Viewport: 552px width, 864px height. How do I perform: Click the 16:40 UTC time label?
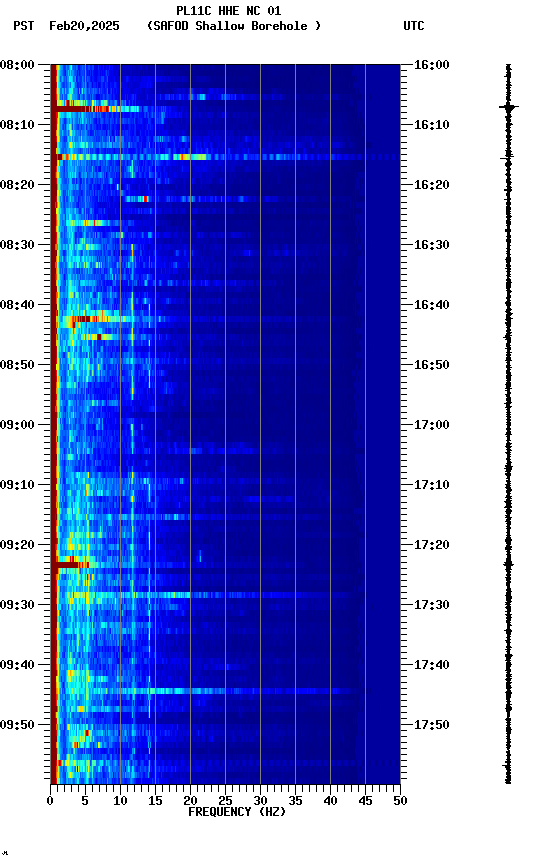coord(432,305)
